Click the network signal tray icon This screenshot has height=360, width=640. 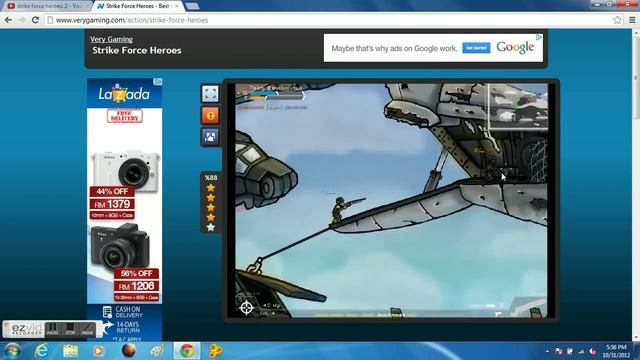click(x=581, y=351)
